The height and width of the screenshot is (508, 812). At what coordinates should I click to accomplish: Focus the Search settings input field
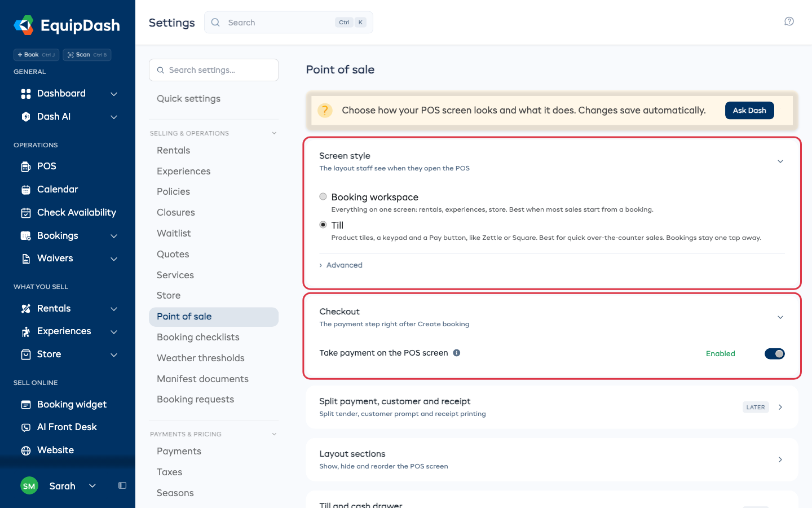214,70
